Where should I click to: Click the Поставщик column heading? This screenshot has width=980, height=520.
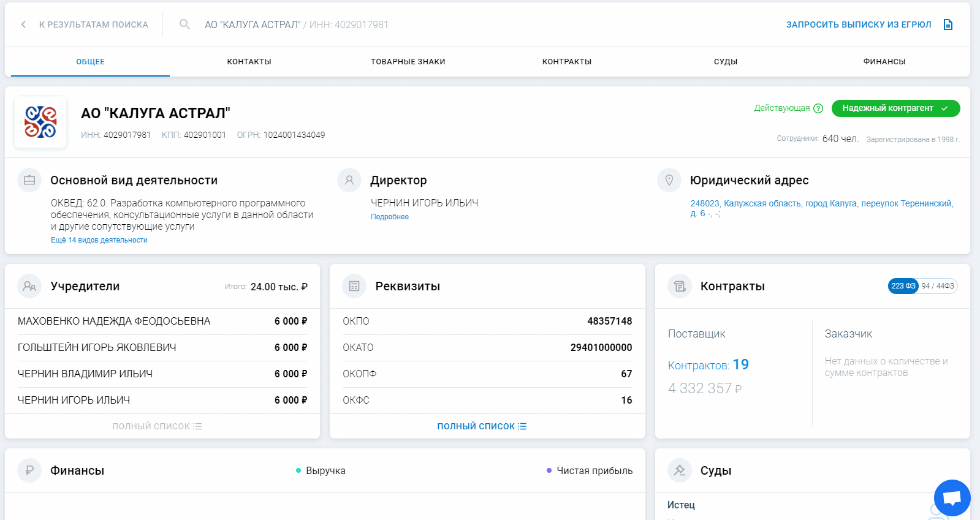tap(697, 334)
